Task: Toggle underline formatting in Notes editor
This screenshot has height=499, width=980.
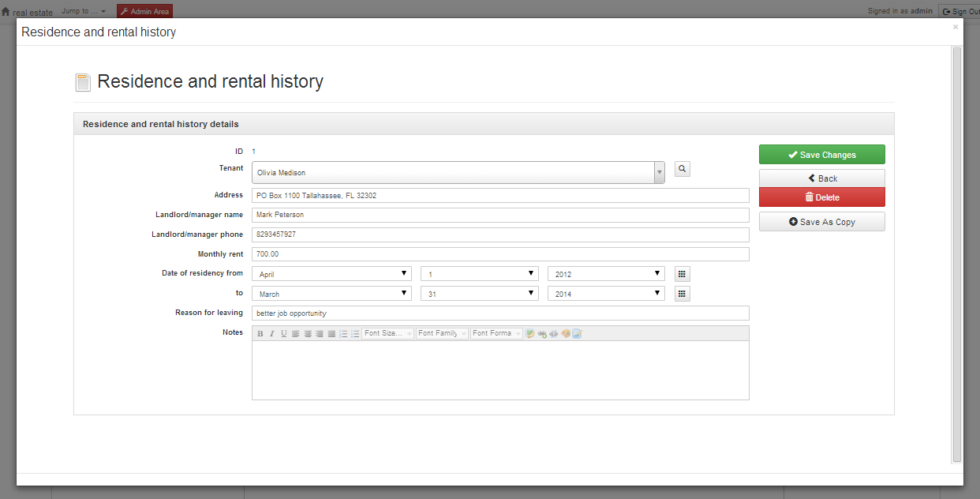Action: [284, 334]
